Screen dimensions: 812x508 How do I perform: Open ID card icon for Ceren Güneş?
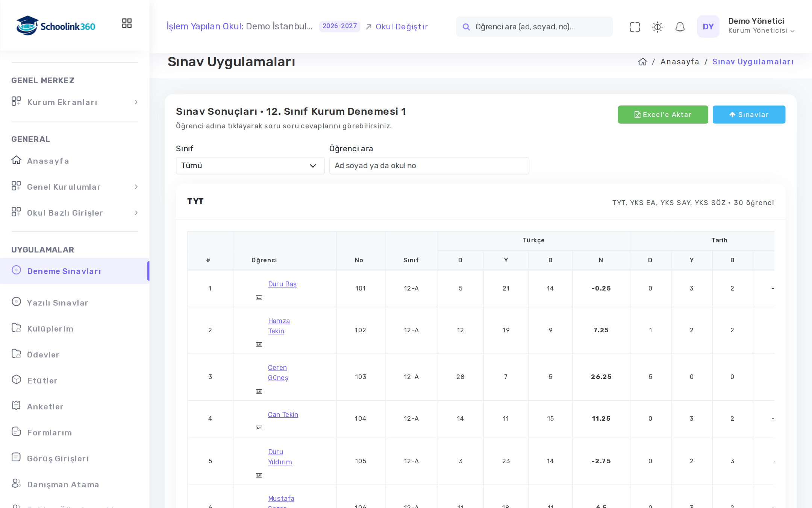pos(259,391)
